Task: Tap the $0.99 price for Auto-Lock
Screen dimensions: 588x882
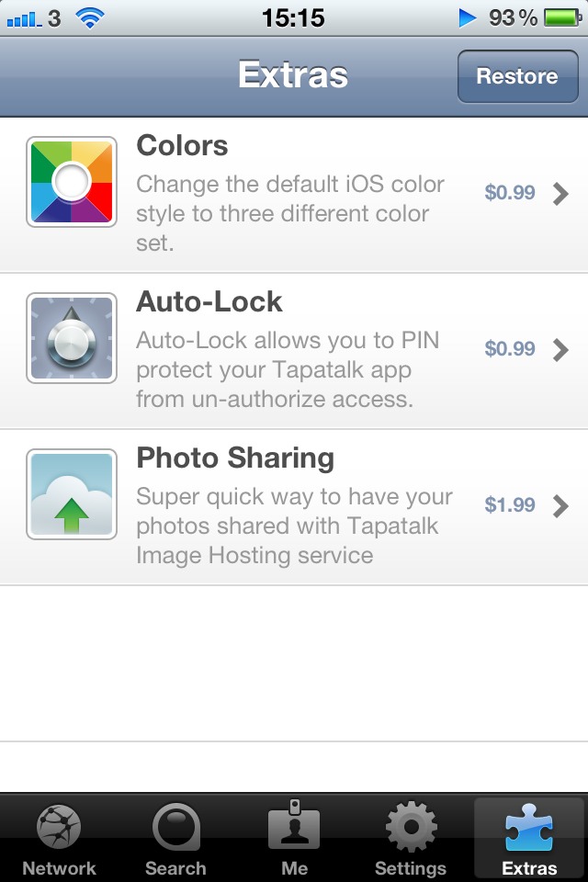Action: tap(510, 349)
